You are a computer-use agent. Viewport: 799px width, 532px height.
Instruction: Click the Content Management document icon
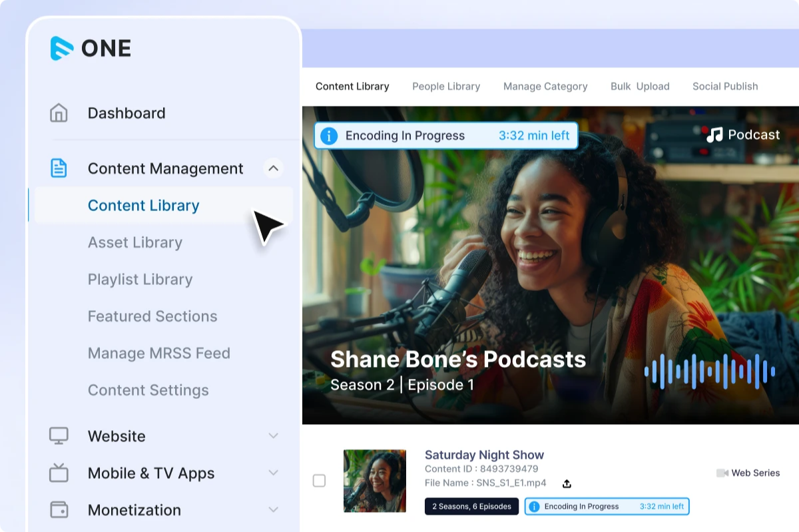[x=59, y=168]
